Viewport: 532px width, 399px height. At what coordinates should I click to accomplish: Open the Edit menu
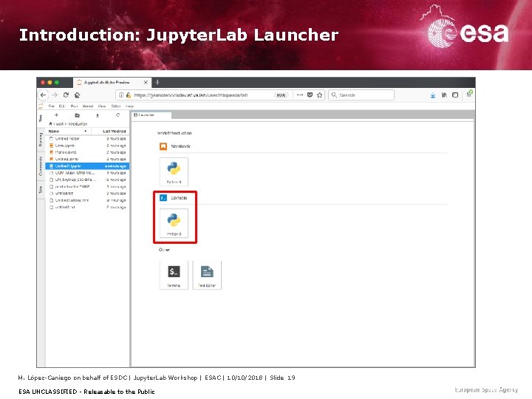click(62, 106)
